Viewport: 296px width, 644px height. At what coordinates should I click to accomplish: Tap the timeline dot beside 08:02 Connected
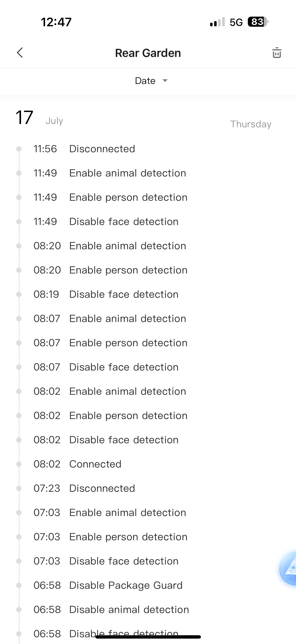[x=19, y=464]
